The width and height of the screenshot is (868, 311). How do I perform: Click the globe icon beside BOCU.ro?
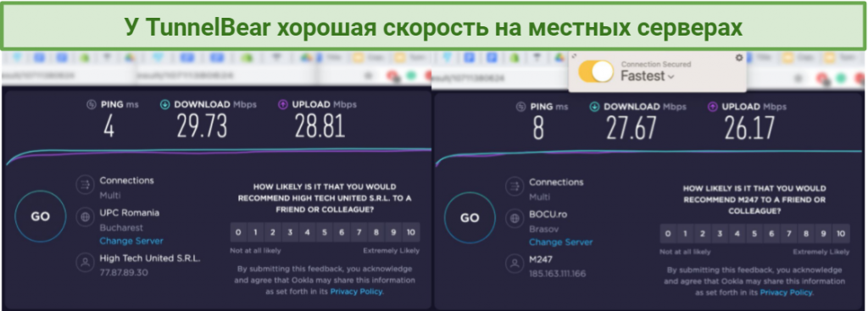515,219
